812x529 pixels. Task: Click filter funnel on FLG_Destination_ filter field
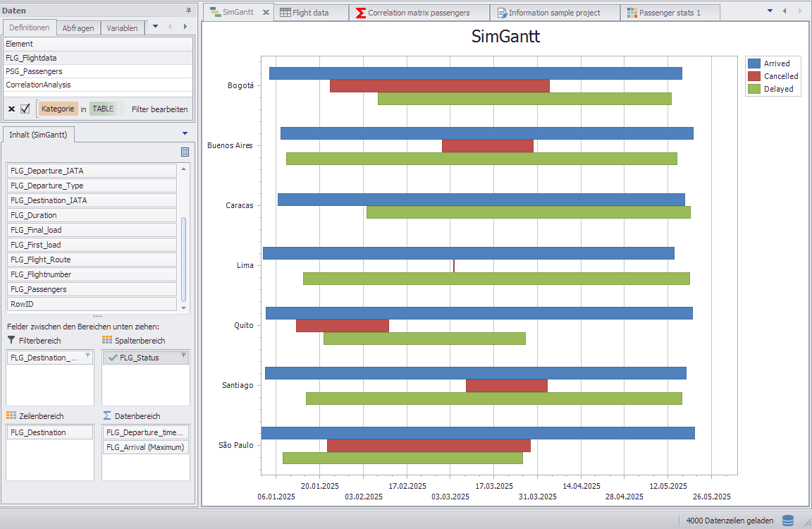pos(87,355)
